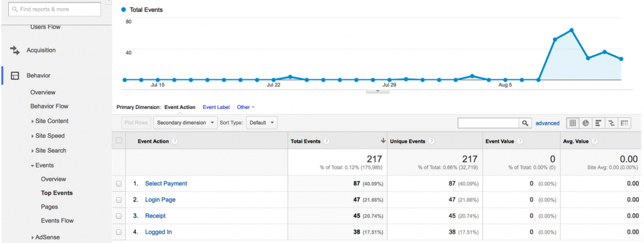Click the Total Events legend dot
644x243 pixels.
(123, 10)
